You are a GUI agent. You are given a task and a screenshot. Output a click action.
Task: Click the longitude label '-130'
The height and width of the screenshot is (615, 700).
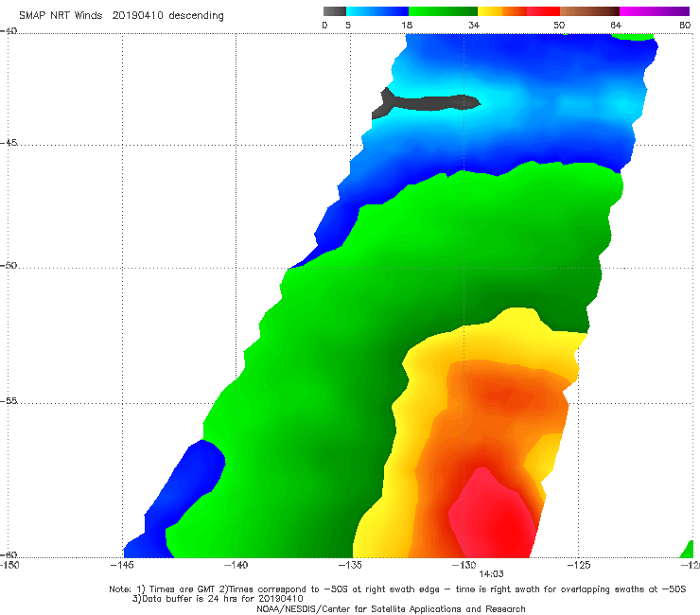(464, 565)
